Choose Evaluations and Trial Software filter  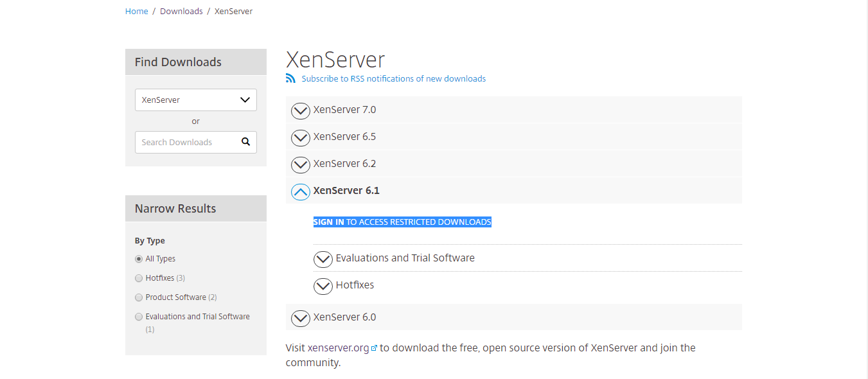coord(139,317)
